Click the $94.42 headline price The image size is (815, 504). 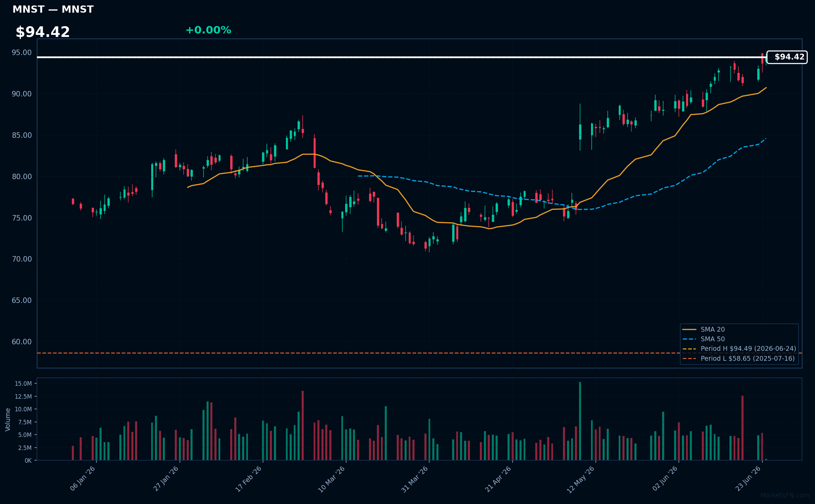click(43, 32)
